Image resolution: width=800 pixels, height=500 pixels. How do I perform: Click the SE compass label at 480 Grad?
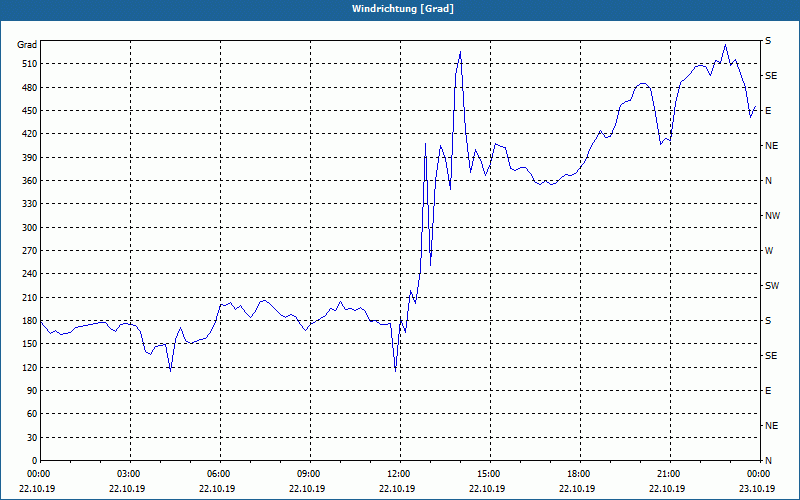(x=771, y=76)
